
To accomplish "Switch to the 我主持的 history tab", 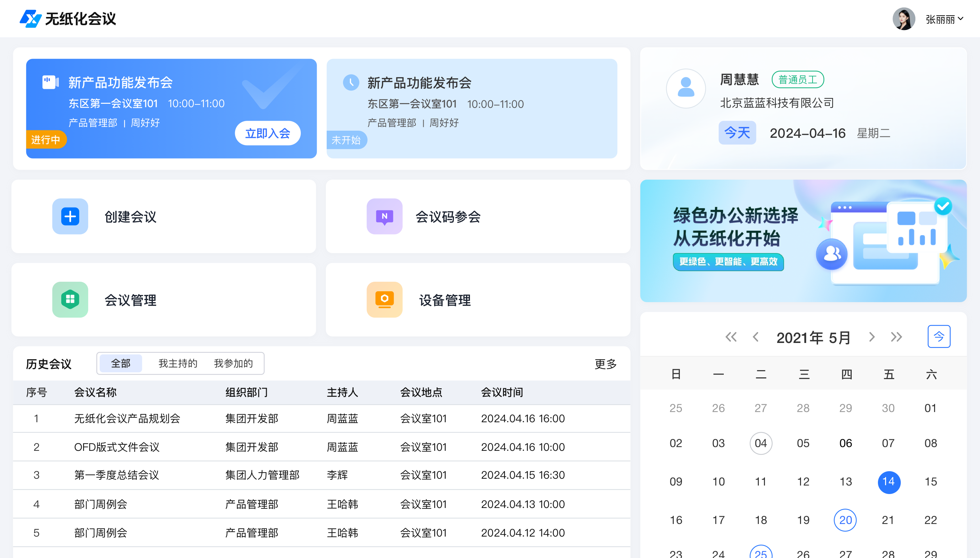I will 178,363.
